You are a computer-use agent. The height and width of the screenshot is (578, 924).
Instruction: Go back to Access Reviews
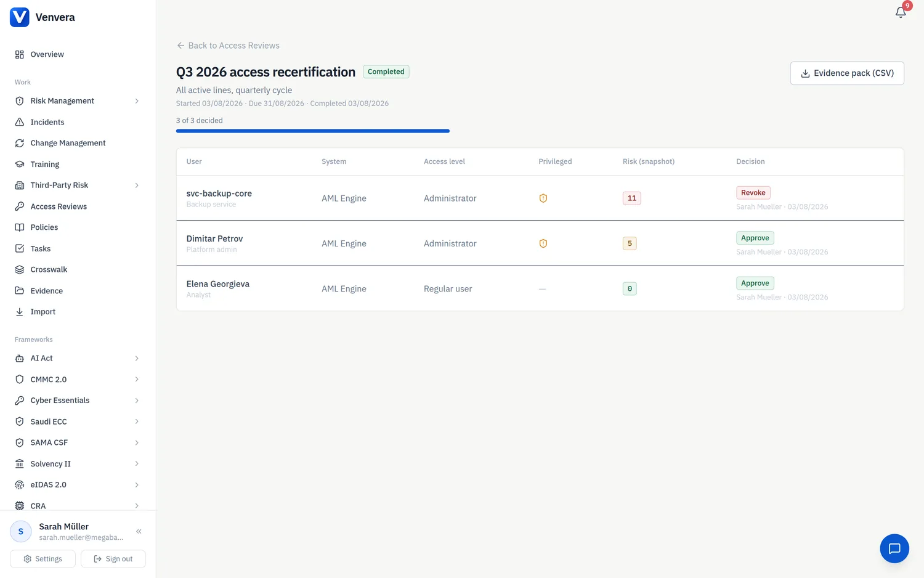tap(228, 46)
